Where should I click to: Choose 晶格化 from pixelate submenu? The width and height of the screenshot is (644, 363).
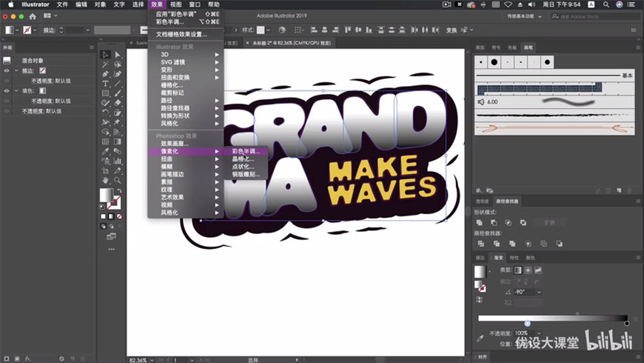click(x=246, y=159)
